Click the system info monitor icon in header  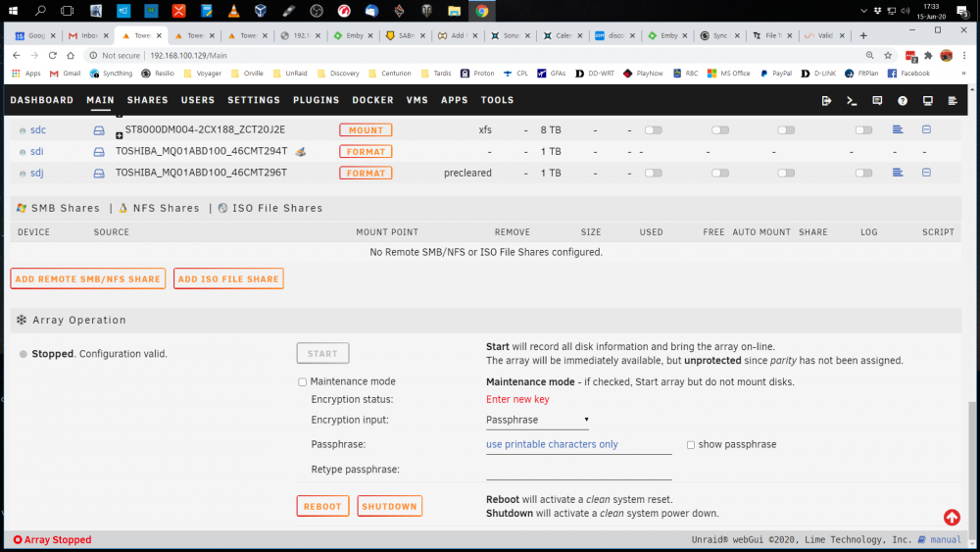pos(927,101)
